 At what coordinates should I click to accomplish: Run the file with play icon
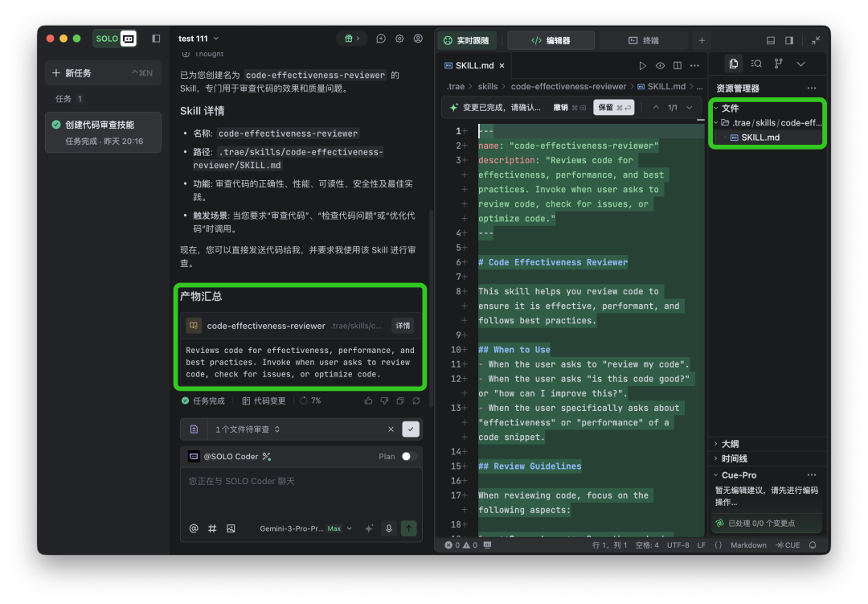pyautogui.click(x=642, y=65)
